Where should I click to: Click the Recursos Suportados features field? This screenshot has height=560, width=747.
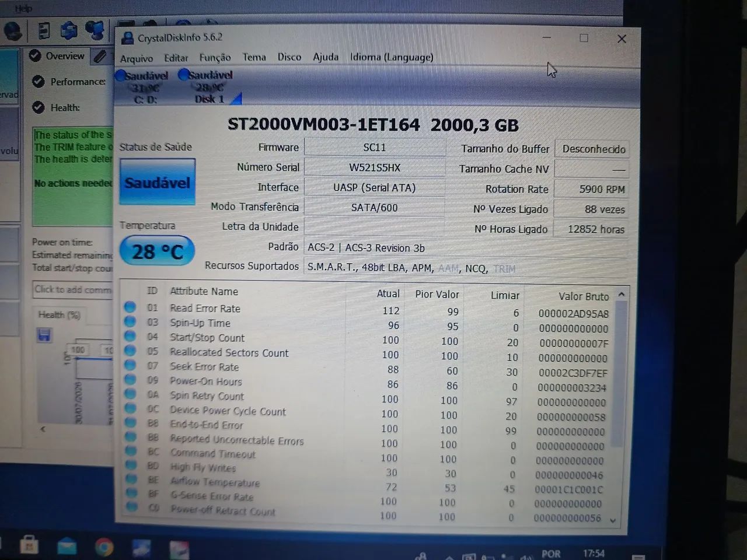tap(466, 268)
